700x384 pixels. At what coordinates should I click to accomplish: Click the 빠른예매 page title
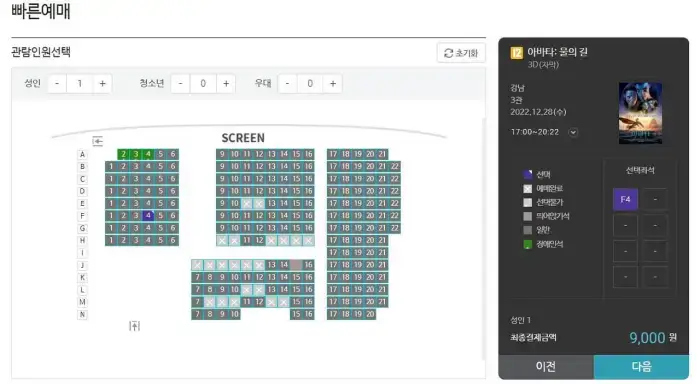(41, 11)
